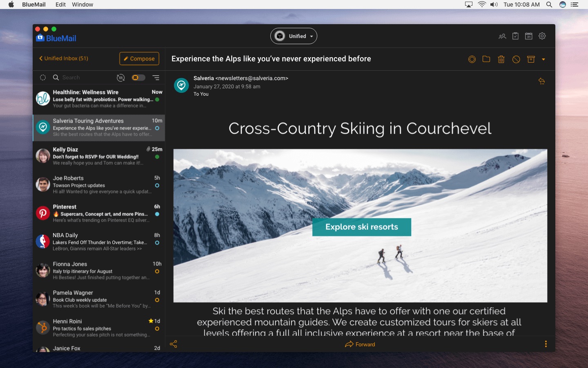This screenshot has width=588, height=368.
Task: Mark email as spam block icon
Action: 516,59
